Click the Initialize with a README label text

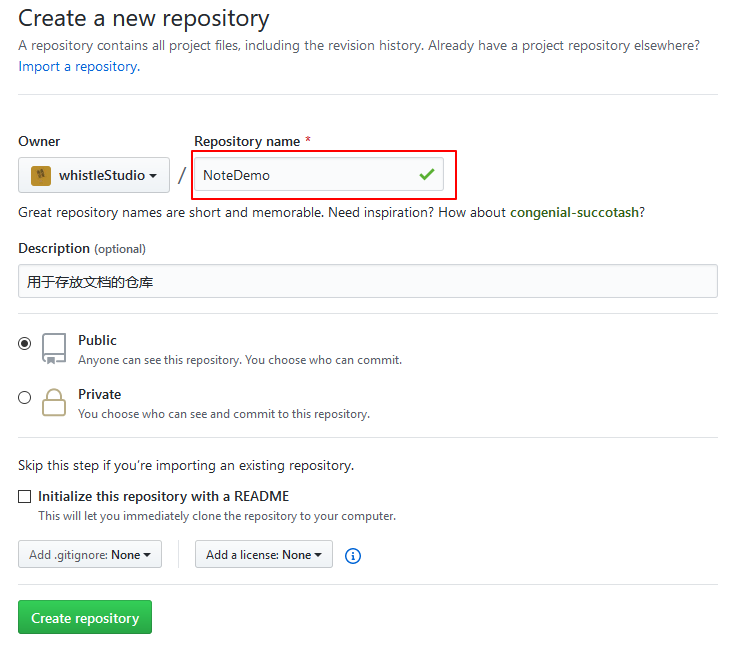tap(163, 497)
